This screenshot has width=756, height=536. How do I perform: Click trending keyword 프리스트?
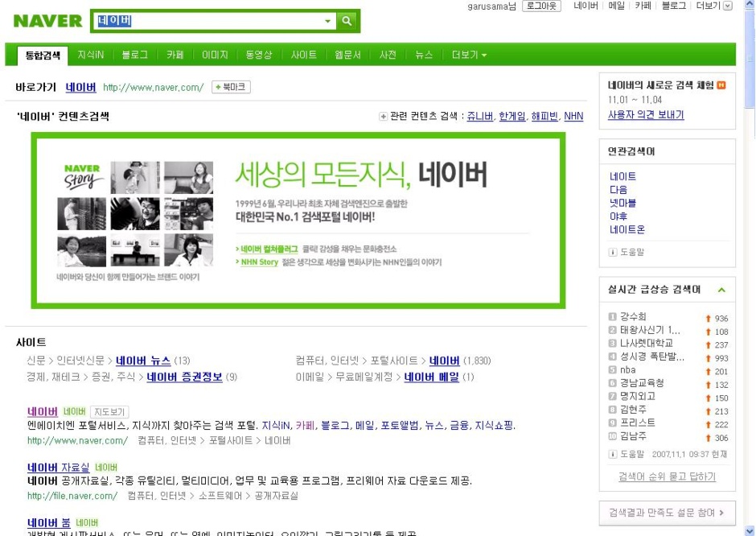[638, 423]
